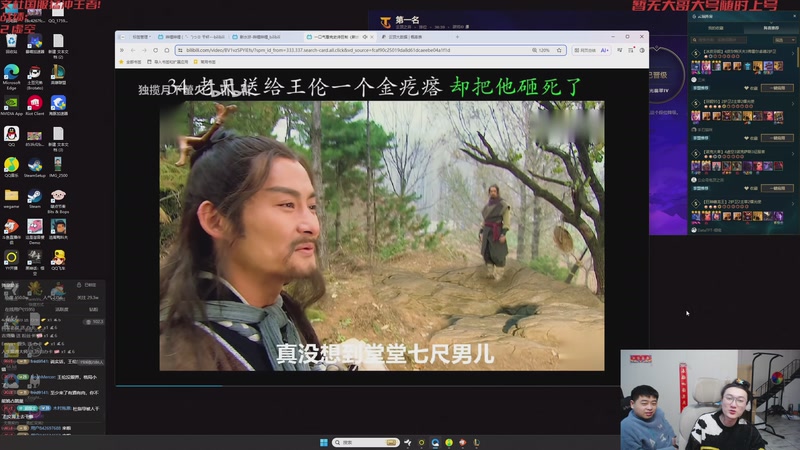Open the right recommended tab in lineup panel
Image resolution: width=800 pixels, height=450 pixels.
point(770,28)
